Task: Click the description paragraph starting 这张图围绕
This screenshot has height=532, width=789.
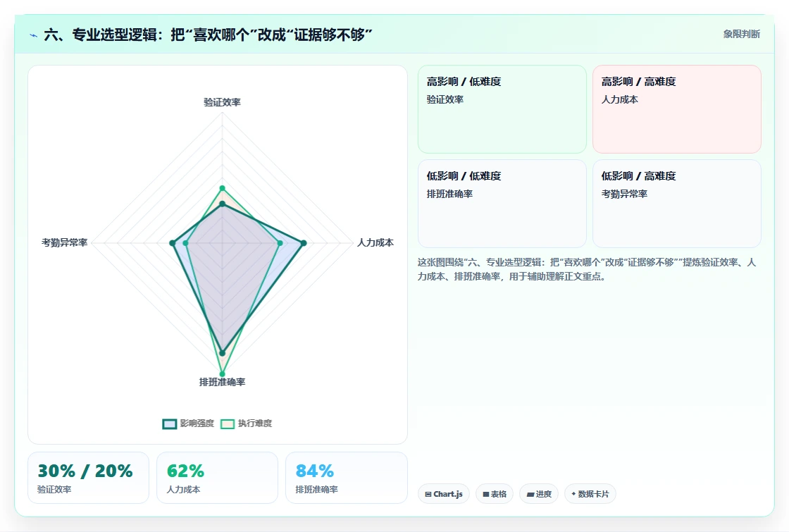Action: point(587,269)
